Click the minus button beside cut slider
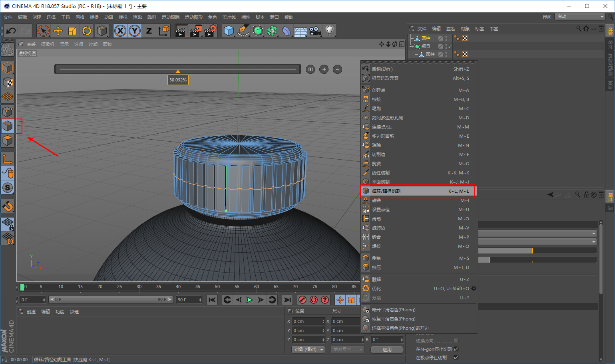Image resolution: width=615 pixels, height=364 pixels. (x=338, y=69)
